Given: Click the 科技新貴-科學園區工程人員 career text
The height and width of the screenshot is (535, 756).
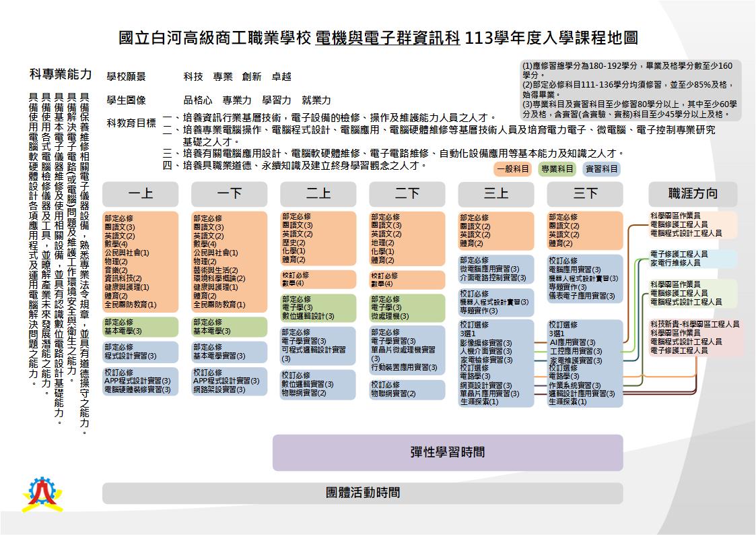Looking at the screenshot, I should tap(694, 324).
